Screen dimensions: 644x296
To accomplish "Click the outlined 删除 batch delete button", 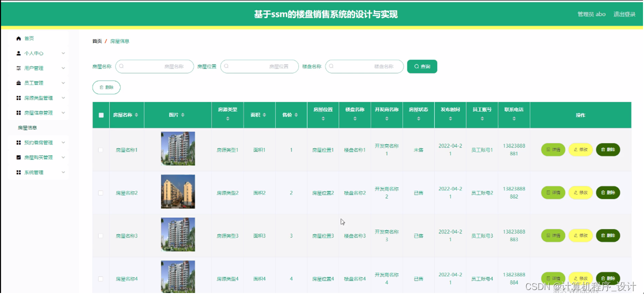I will 106,87.
